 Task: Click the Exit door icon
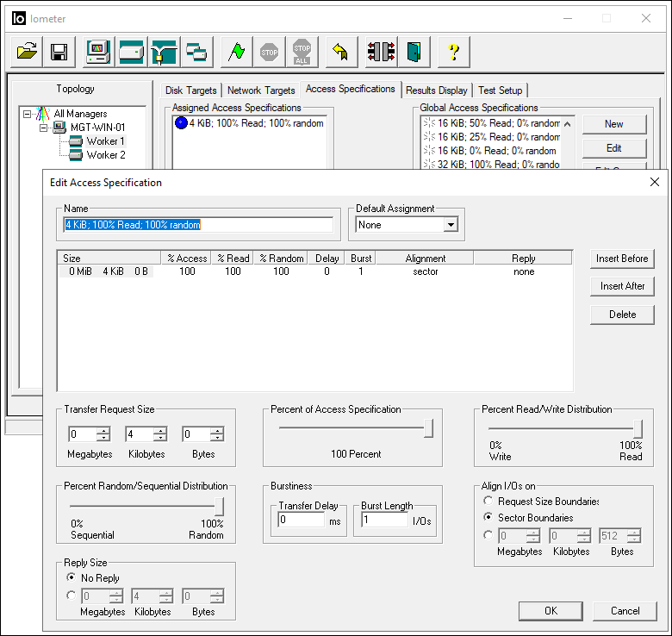(415, 52)
